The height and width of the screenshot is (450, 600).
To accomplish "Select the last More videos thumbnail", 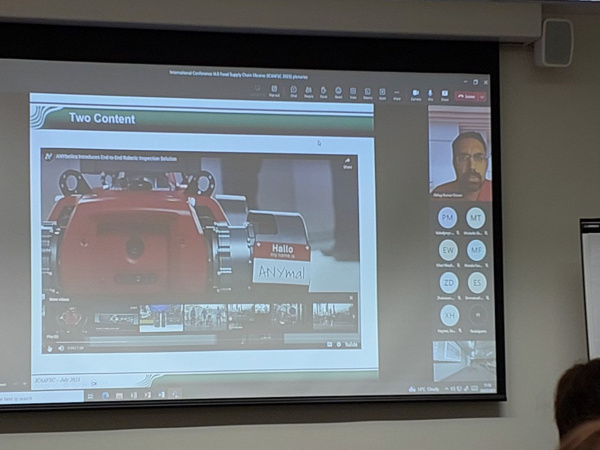I will 333,316.
